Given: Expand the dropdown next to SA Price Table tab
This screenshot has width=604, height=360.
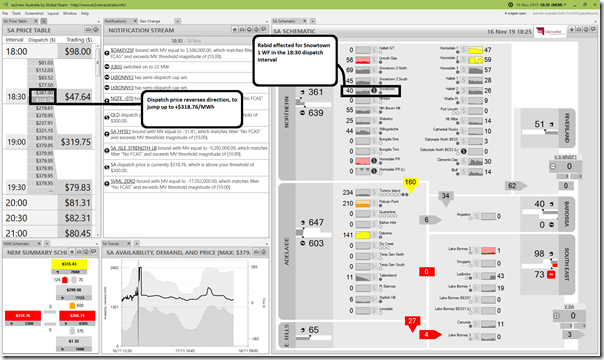Looking at the screenshot, I should pyautogui.click(x=44, y=21).
